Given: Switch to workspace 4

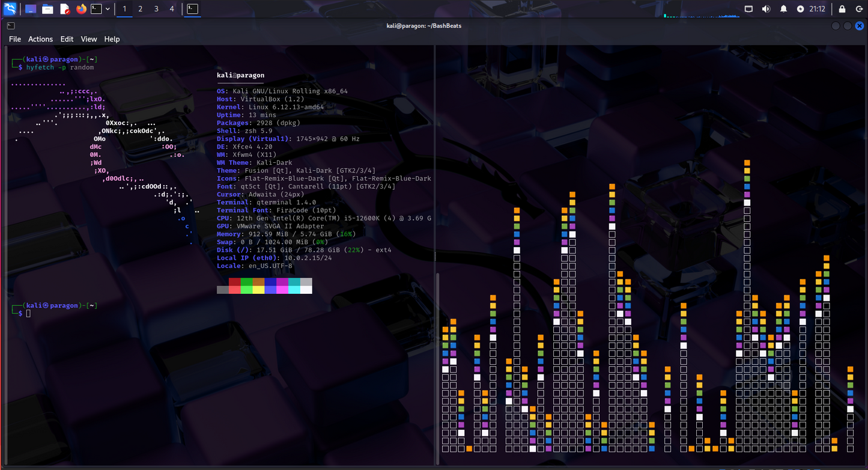Looking at the screenshot, I should (x=172, y=9).
